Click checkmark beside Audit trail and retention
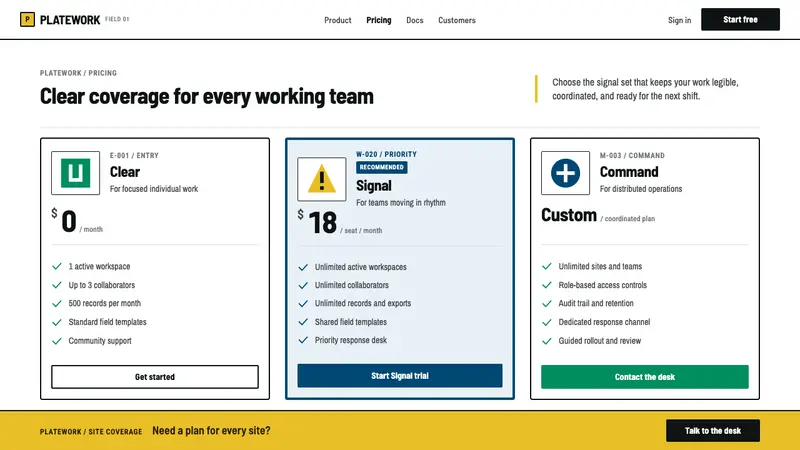This screenshot has height=450, width=800. pyautogui.click(x=547, y=304)
